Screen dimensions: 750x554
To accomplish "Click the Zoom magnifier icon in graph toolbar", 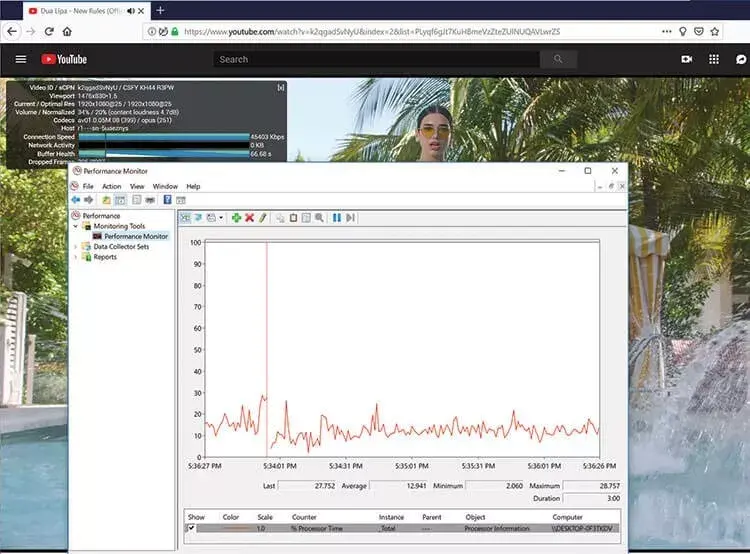I will click(x=319, y=218).
